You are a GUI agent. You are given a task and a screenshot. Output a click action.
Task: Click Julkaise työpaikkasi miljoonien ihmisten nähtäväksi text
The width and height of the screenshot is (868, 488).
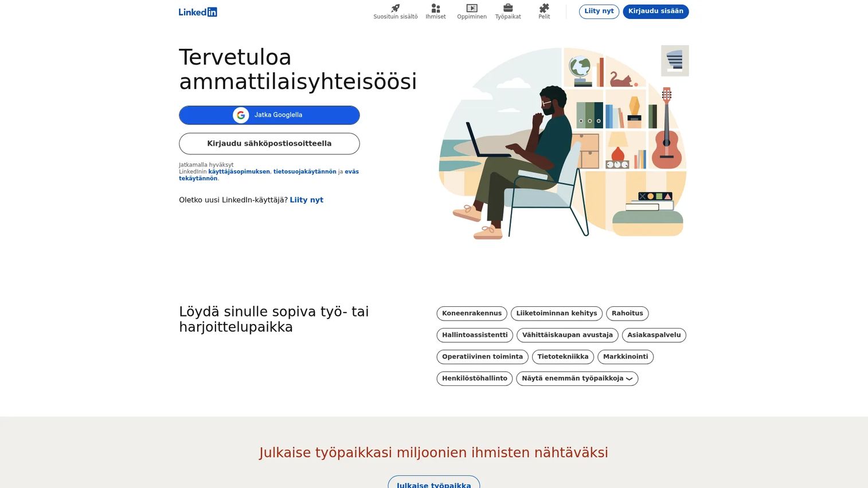click(x=434, y=452)
